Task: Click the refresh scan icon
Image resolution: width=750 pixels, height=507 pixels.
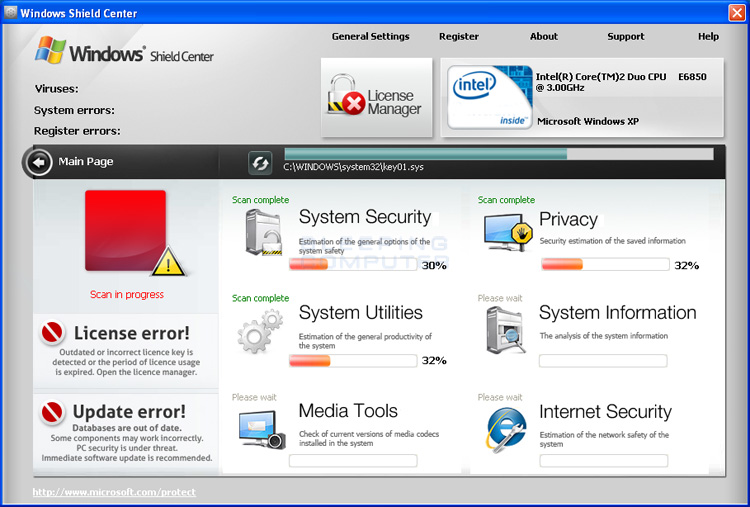Action: 260,163
